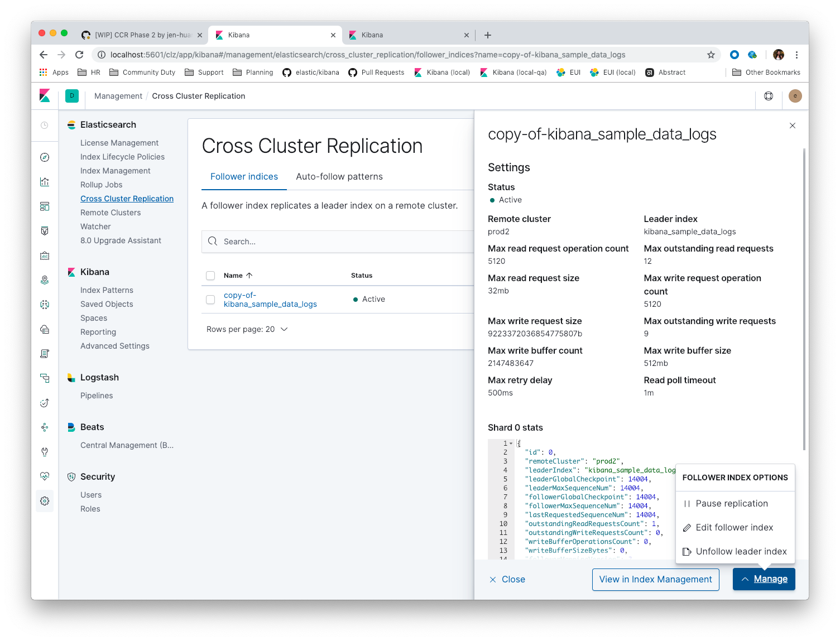Switch to Auto-follow patterns tab
This screenshot has width=840, height=641.
(339, 176)
